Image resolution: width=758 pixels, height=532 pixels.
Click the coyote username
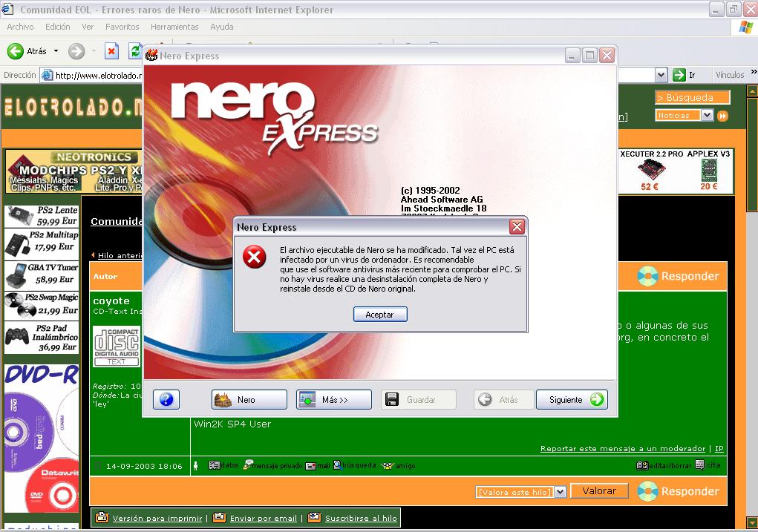click(111, 301)
